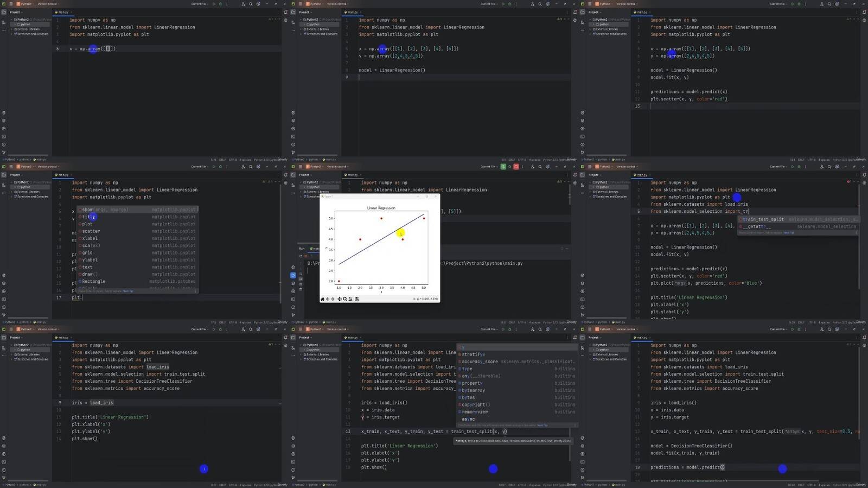Viewport: 868px width, 488px height.
Task: Select the Pan tool in the plot window toolbar
Action: coord(340,299)
